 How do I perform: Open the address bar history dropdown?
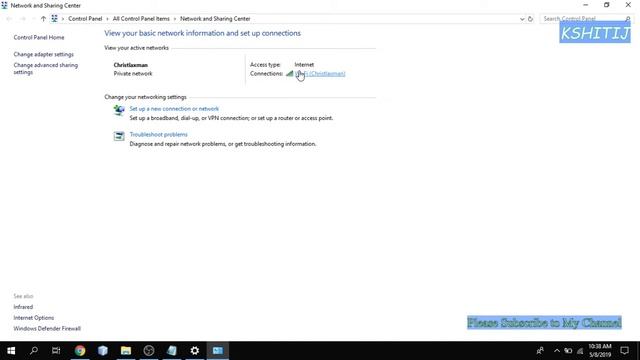[x=522, y=19]
